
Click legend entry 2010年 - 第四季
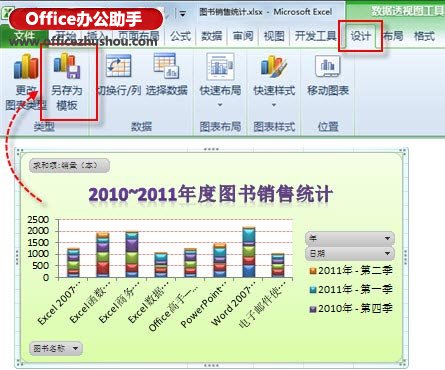coord(351,308)
